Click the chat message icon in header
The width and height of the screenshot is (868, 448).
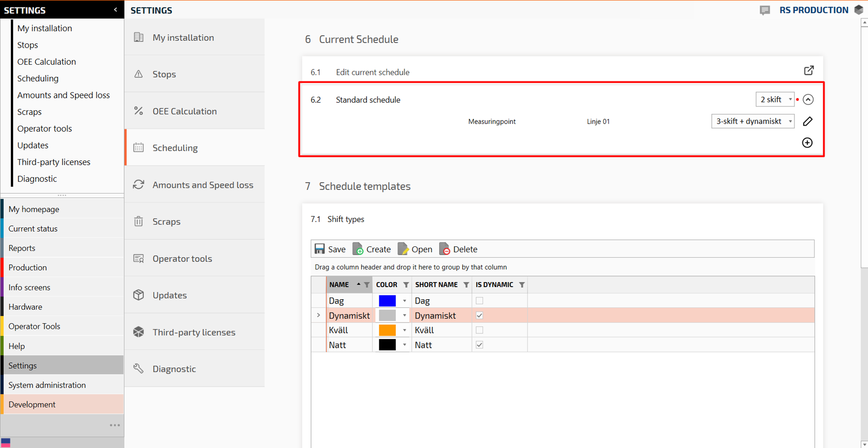(x=765, y=10)
